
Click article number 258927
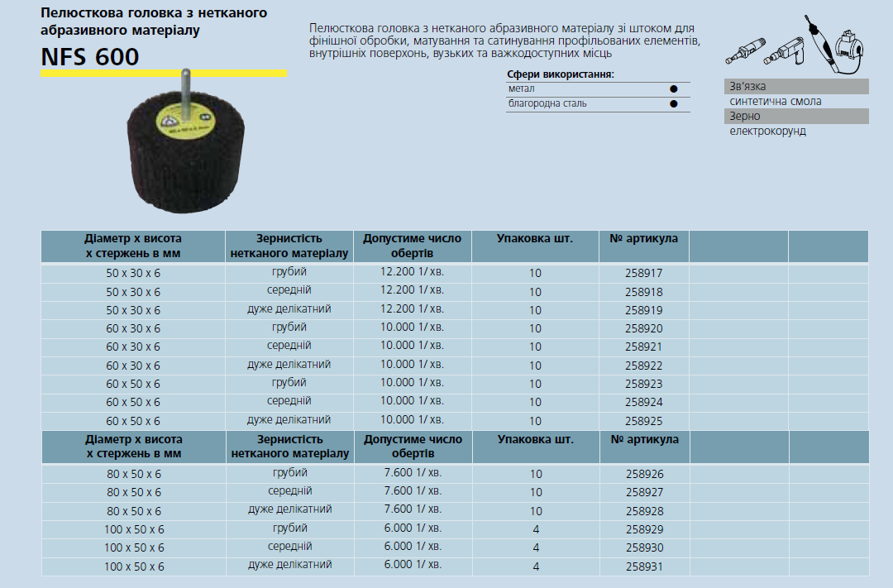click(x=645, y=492)
